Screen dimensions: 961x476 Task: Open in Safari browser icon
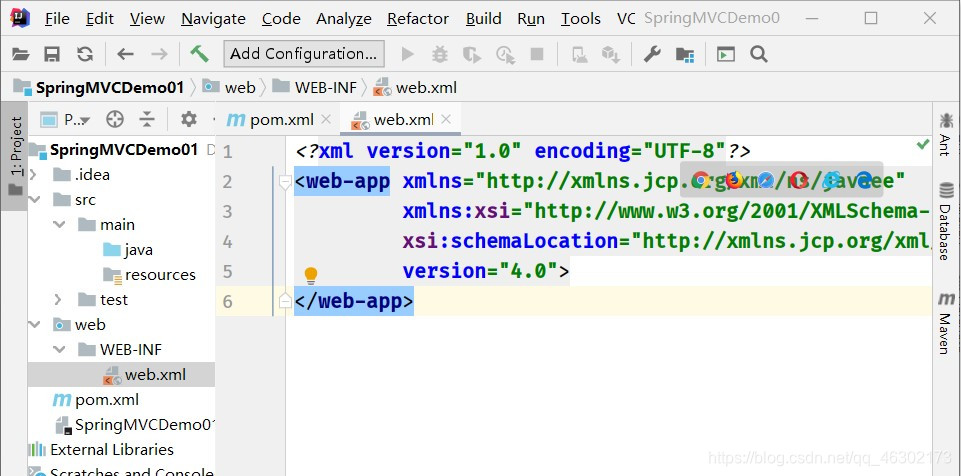(766, 180)
